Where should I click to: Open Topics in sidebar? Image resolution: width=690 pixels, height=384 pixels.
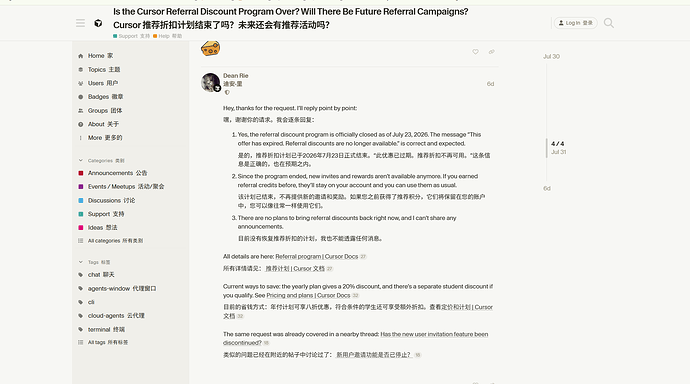[x=131, y=69]
